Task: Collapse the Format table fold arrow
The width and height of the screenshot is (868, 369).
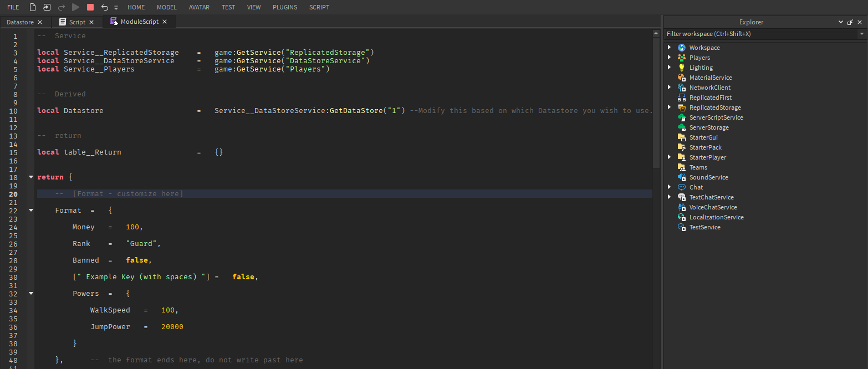Action: (x=31, y=211)
